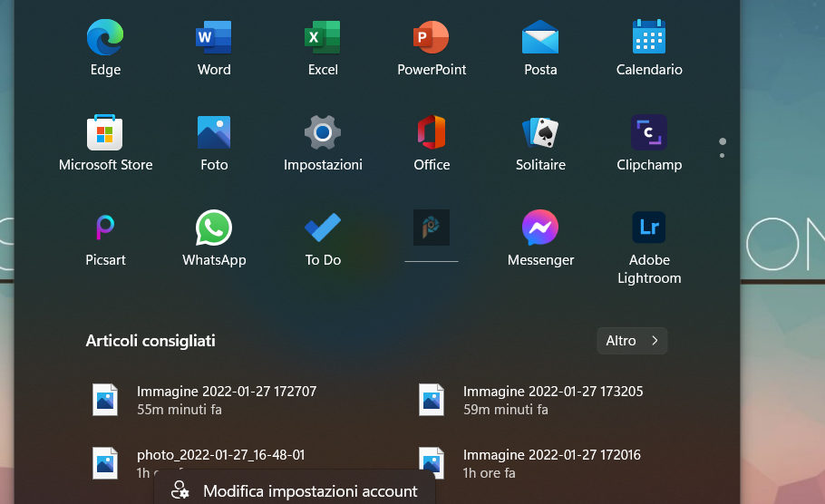Open the Excel app
The width and height of the screenshot is (825, 504).
coord(323,47)
